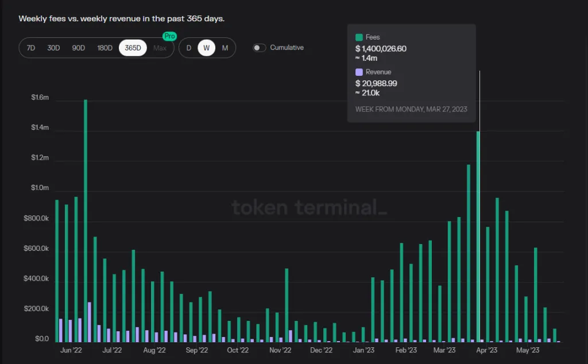Switch chart granularity to Monthly
Viewport: 588px width, 364px height.
[x=225, y=48]
